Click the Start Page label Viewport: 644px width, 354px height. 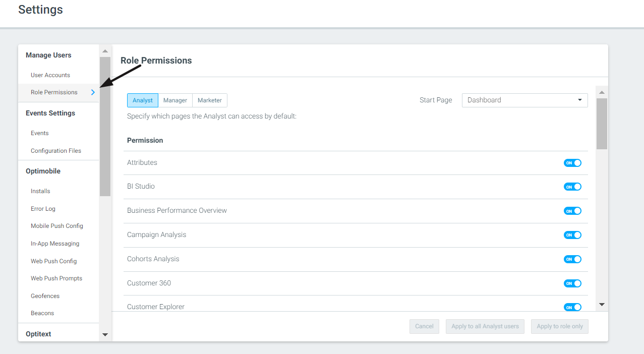click(436, 100)
